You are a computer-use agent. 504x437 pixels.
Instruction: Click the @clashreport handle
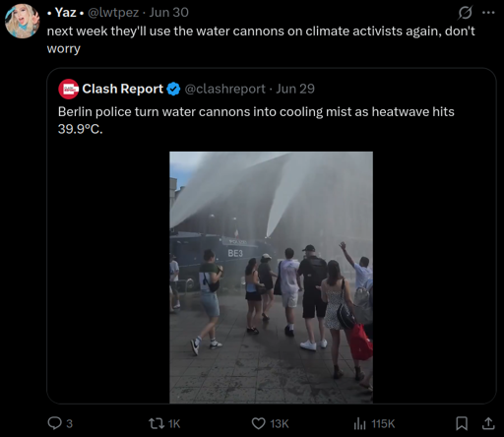(224, 89)
